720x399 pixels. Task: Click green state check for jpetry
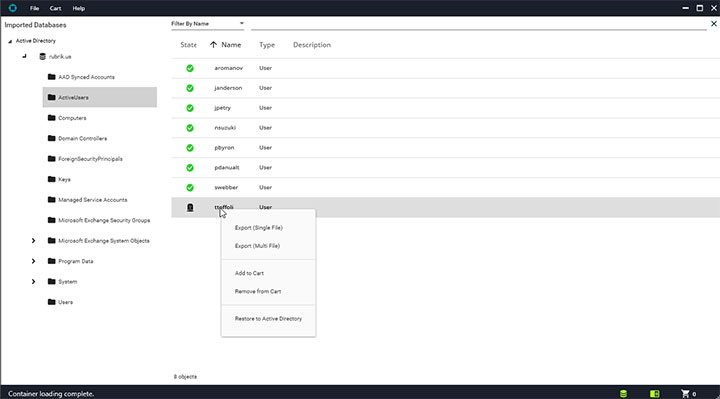point(190,108)
